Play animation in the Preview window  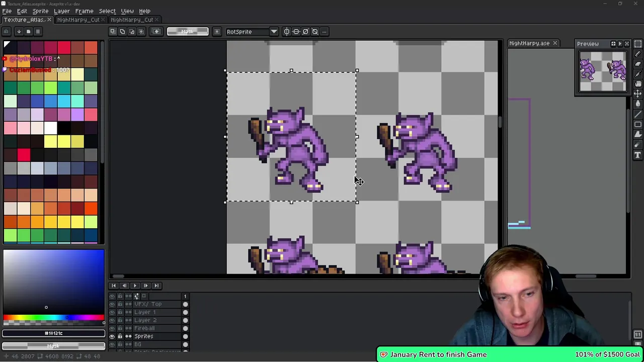620,44
